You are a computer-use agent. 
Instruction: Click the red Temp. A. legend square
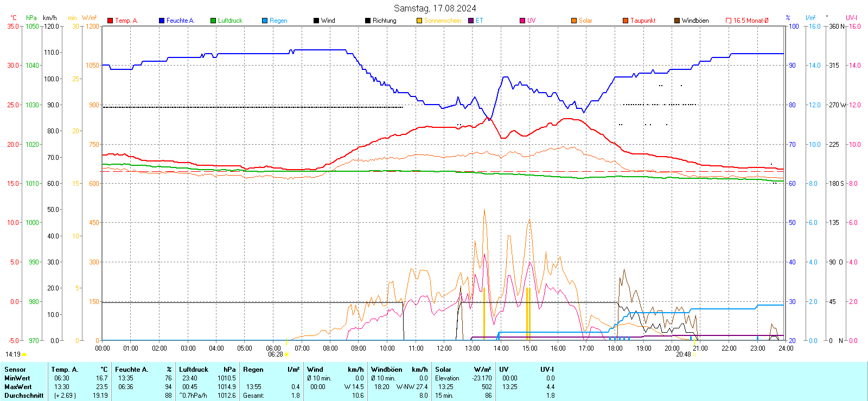point(110,21)
